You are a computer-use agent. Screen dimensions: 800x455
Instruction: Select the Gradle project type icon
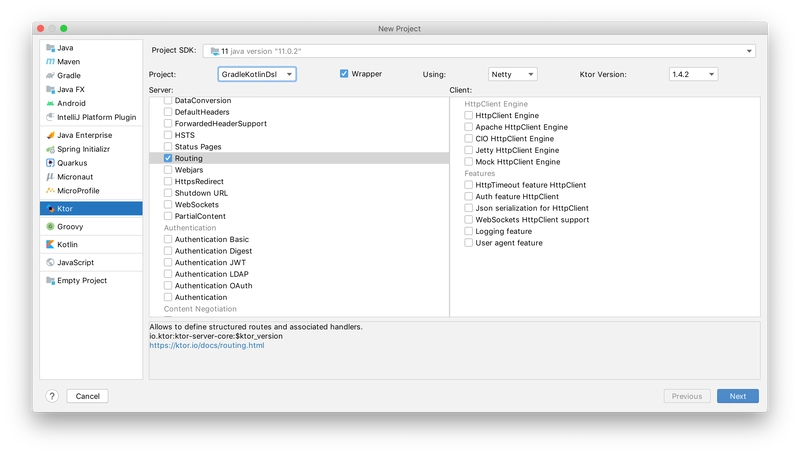point(48,75)
